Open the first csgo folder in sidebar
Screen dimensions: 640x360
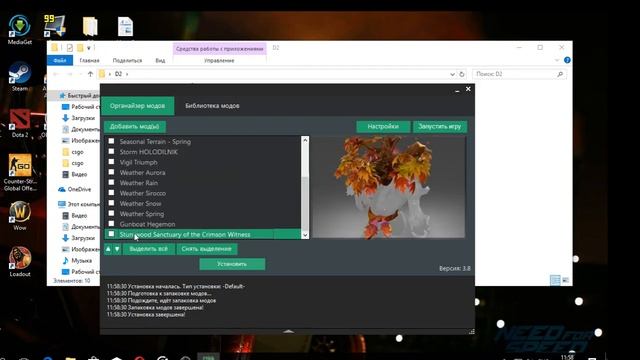point(73,152)
